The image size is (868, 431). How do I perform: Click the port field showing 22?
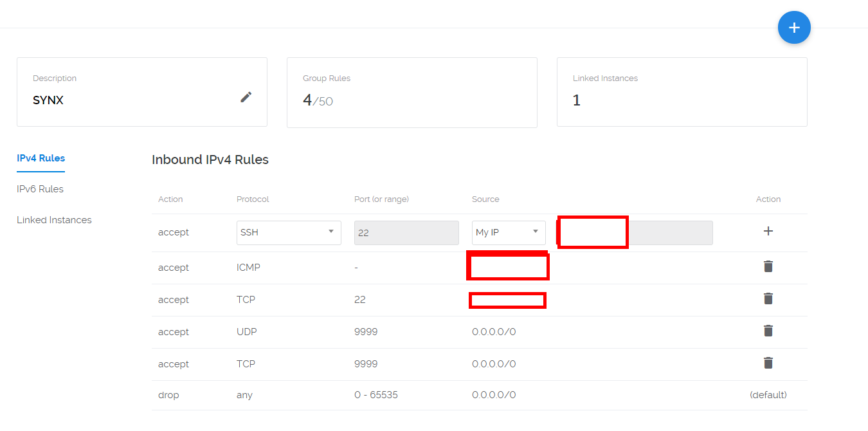pos(406,233)
